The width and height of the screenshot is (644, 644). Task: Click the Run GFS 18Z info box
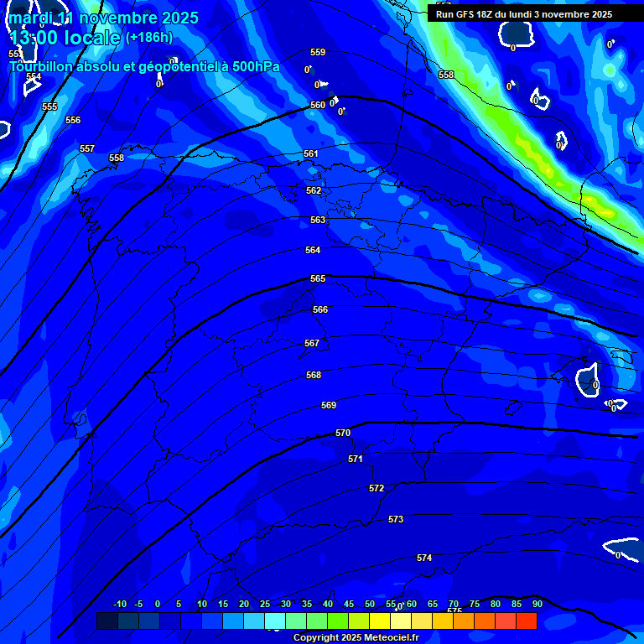tap(524, 14)
